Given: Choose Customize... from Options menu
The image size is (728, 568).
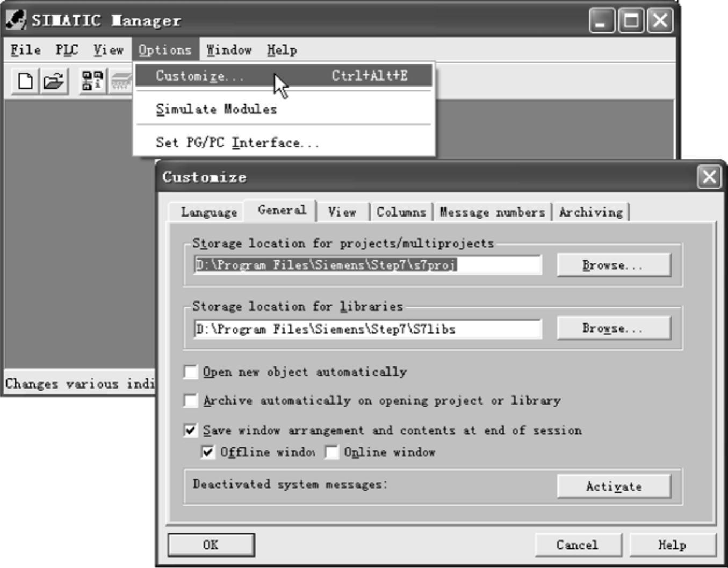Looking at the screenshot, I should (283, 76).
